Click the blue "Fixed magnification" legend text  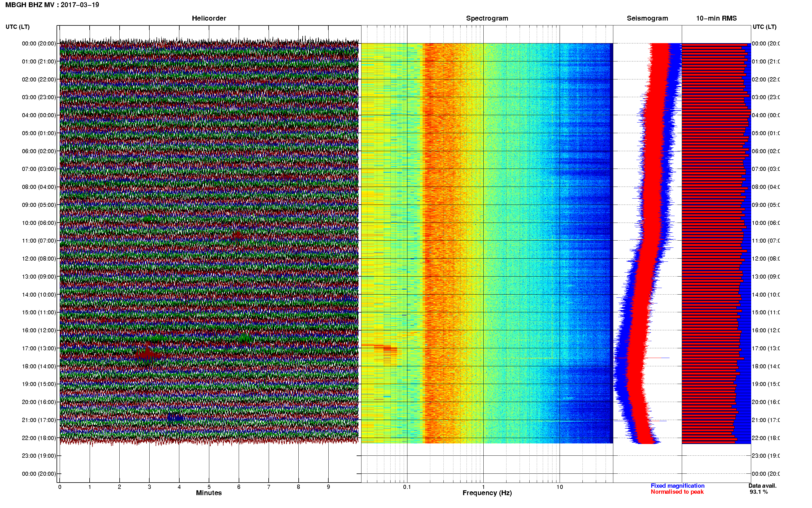[678, 486]
